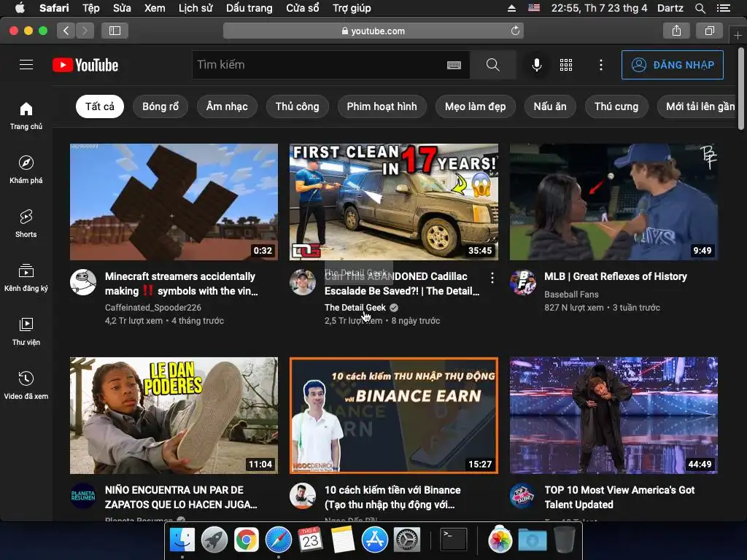Click the magnifier search button
Image resolution: width=747 pixels, height=560 pixels.
[x=492, y=65]
